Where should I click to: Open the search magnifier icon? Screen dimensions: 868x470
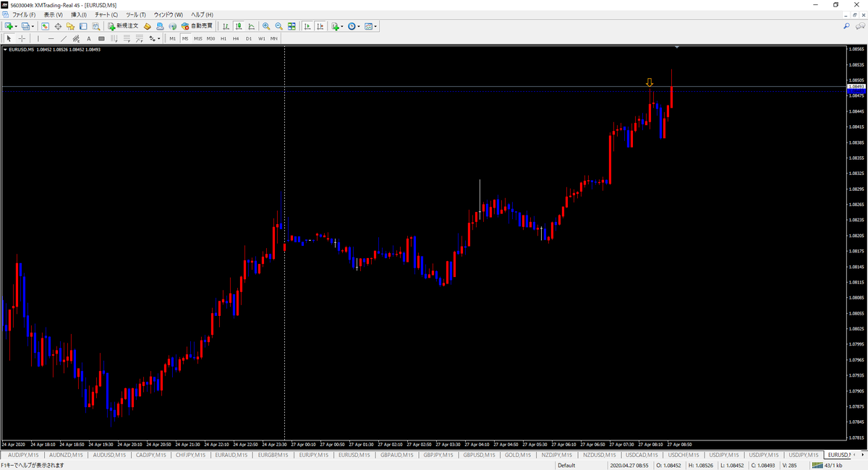(x=847, y=26)
